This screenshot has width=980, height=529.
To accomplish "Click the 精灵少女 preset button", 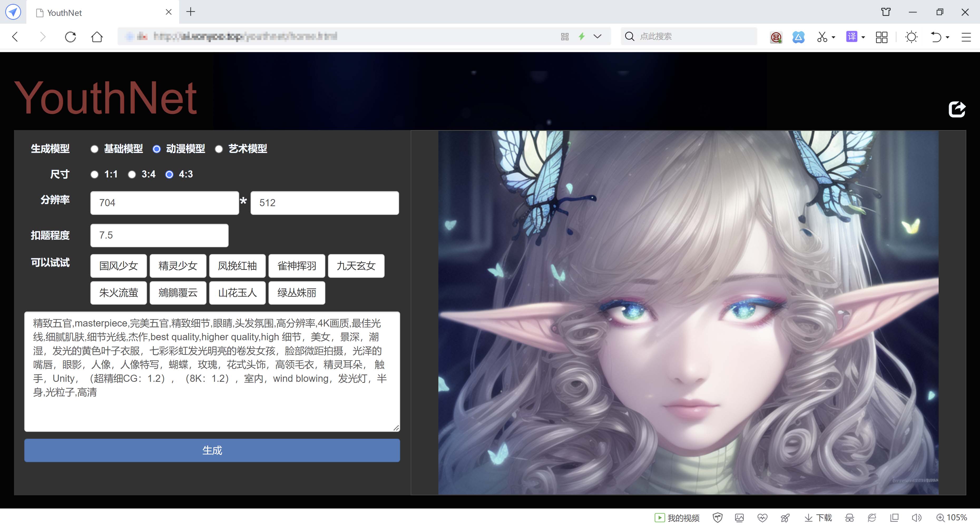I will point(178,266).
